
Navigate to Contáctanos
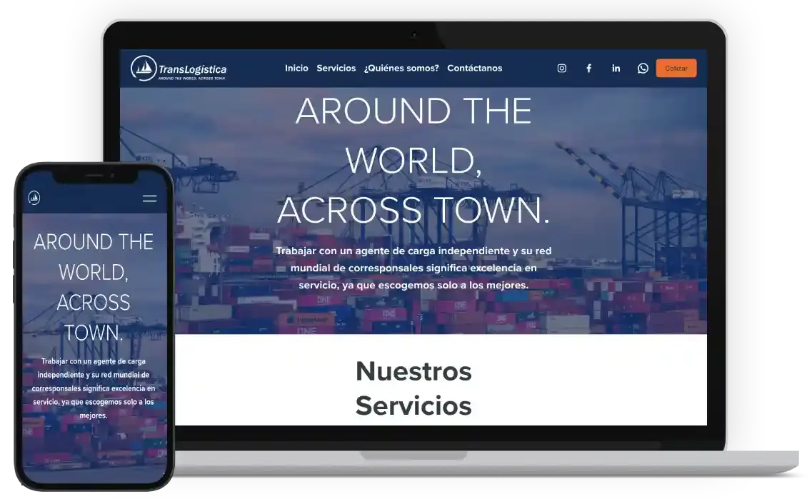(x=474, y=69)
